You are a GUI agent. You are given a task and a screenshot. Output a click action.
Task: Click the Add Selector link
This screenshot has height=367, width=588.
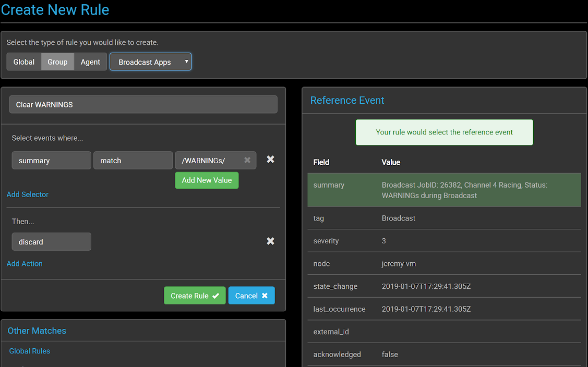27,194
